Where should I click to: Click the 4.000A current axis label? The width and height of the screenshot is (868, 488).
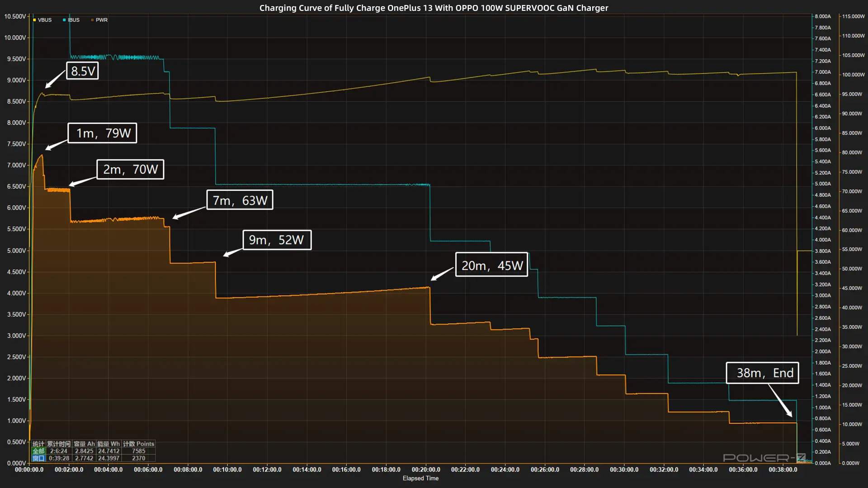823,239
